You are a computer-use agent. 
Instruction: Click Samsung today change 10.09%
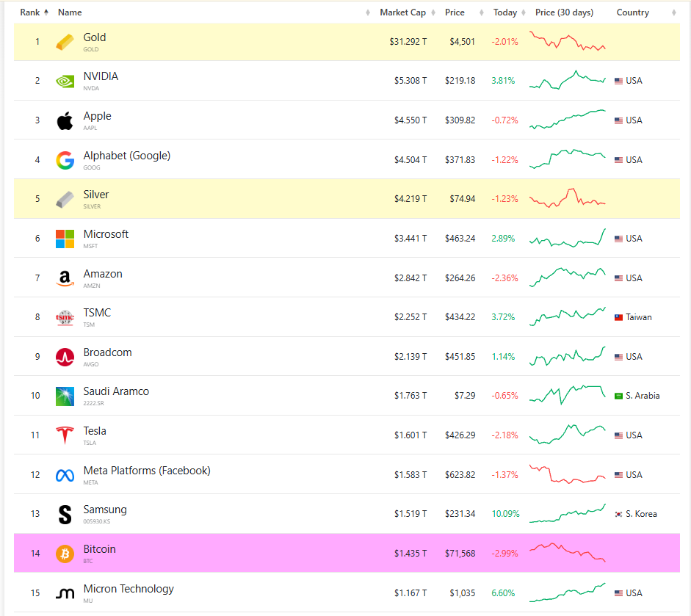pyautogui.click(x=505, y=514)
